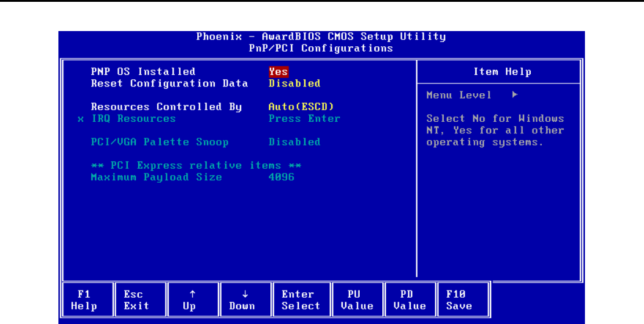Open the Auto(ESCD) value option
This screenshot has height=324, width=644.
click(301, 107)
